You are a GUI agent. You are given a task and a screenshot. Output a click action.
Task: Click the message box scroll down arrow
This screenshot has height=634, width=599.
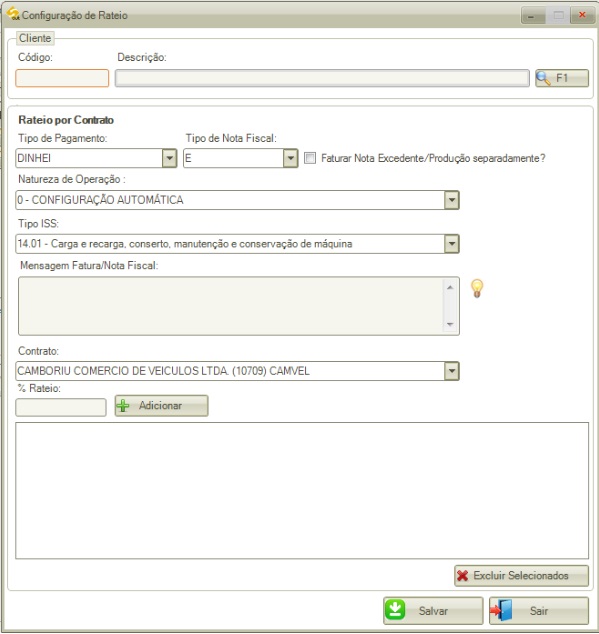tap(450, 324)
